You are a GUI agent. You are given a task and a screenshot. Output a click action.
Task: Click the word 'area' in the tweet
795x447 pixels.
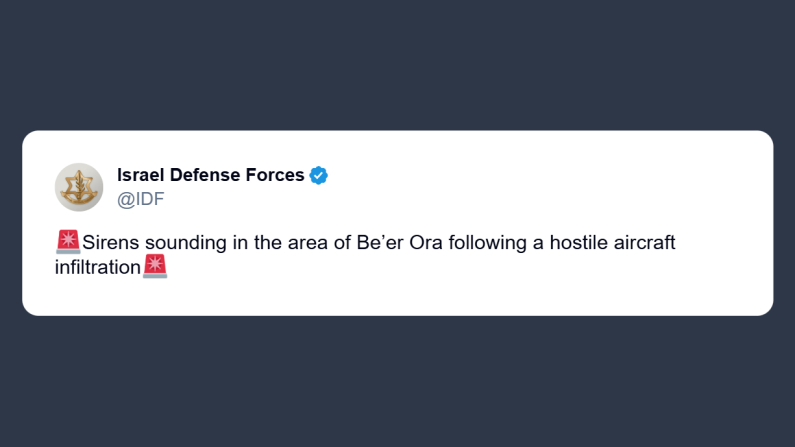click(x=308, y=243)
